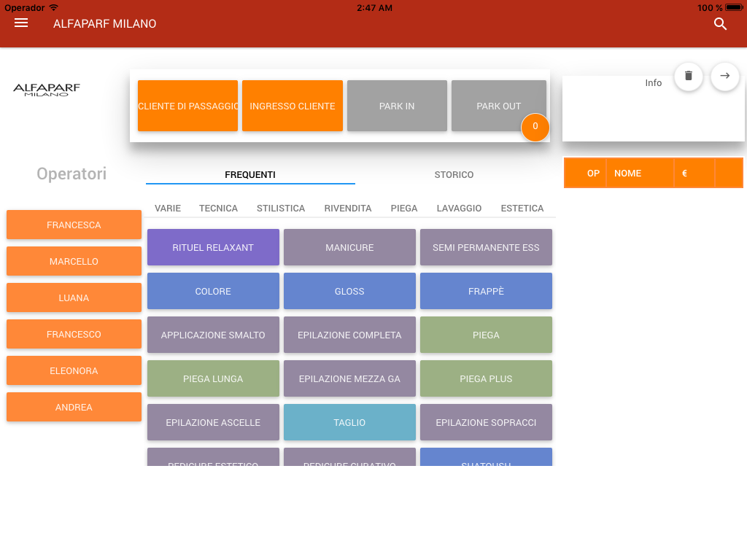This screenshot has height=560, width=747.
Task: Click the forward arrow button
Action: pyautogui.click(x=724, y=76)
